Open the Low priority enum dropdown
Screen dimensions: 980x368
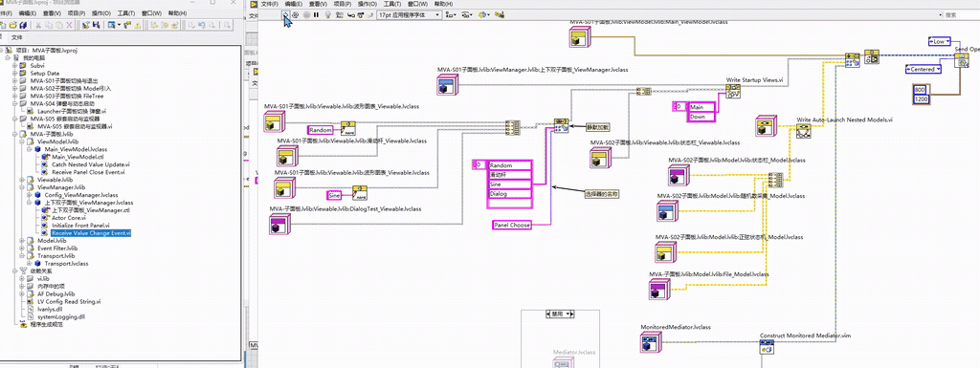[x=940, y=41]
